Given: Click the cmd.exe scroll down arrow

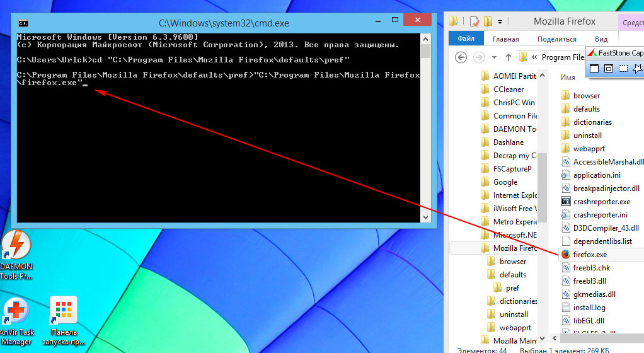Looking at the screenshot, I should (425, 217).
